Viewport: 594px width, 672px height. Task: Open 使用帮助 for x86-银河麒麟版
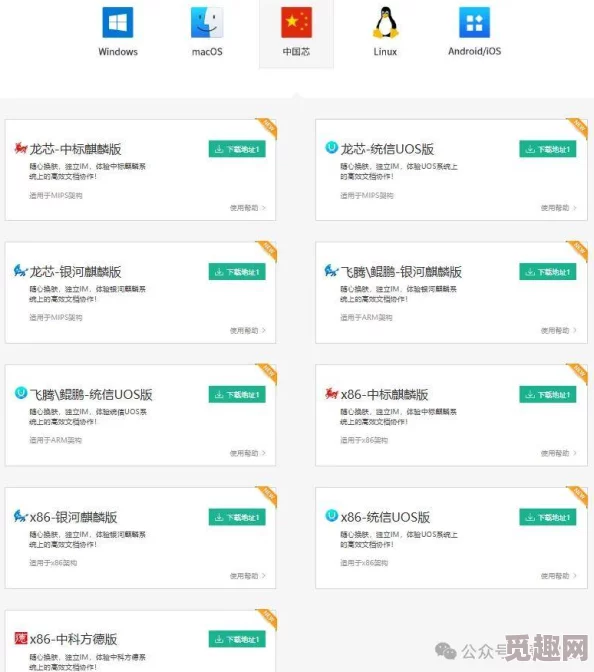pyautogui.click(x=248, y=576)
